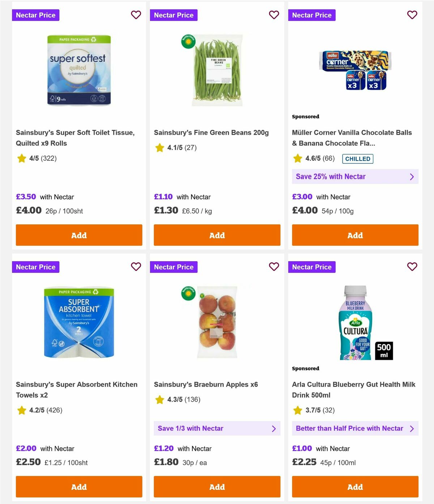Click the heart icon on Braeburn Apples

pos(274,267)
